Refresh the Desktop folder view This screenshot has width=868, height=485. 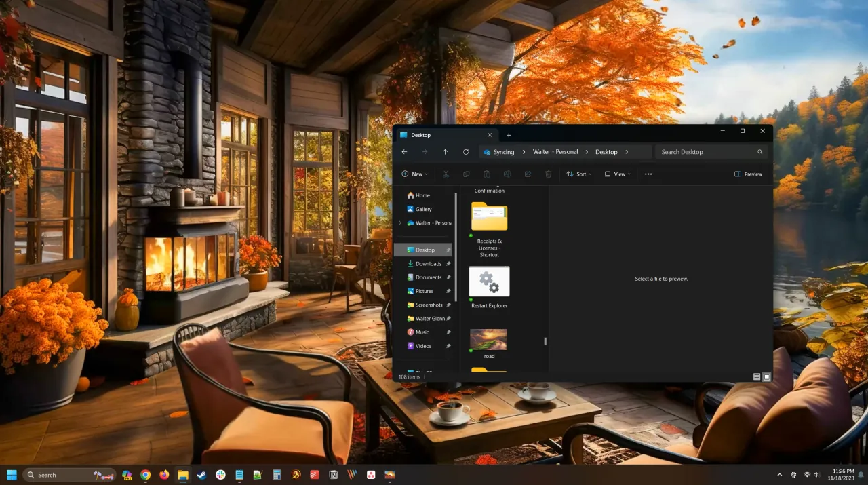(466, 152)
